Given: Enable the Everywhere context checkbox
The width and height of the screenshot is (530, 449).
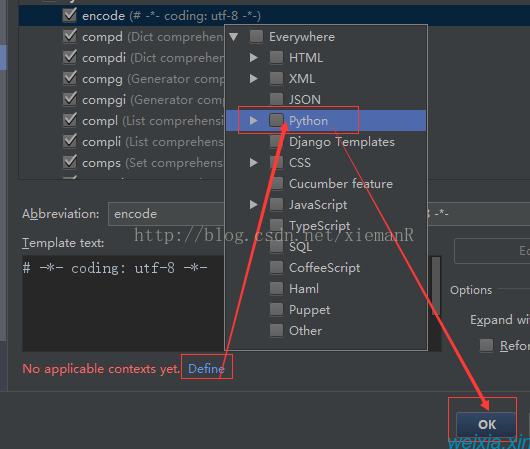Looking at the screenshot, I should pos(256,37).
